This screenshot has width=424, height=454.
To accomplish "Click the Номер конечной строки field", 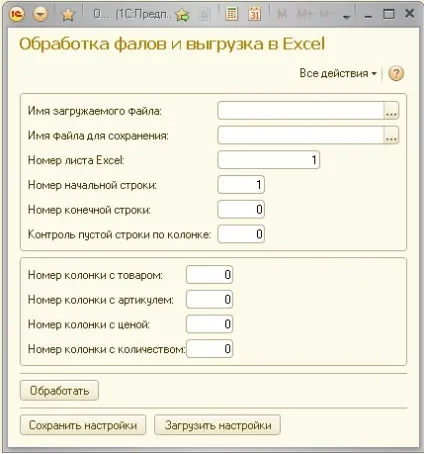I will point(241,209).
